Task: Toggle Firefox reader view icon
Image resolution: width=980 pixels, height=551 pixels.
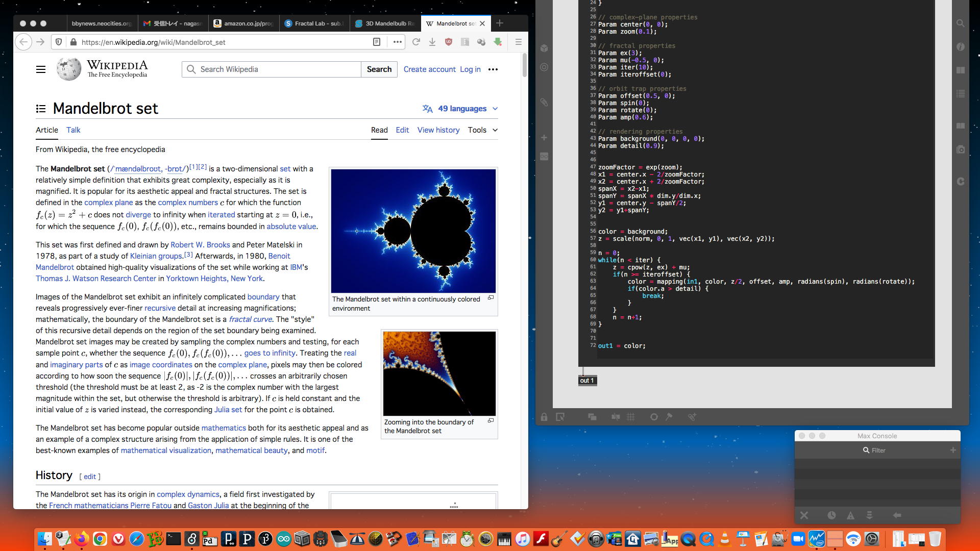Action: pos(377,42)
